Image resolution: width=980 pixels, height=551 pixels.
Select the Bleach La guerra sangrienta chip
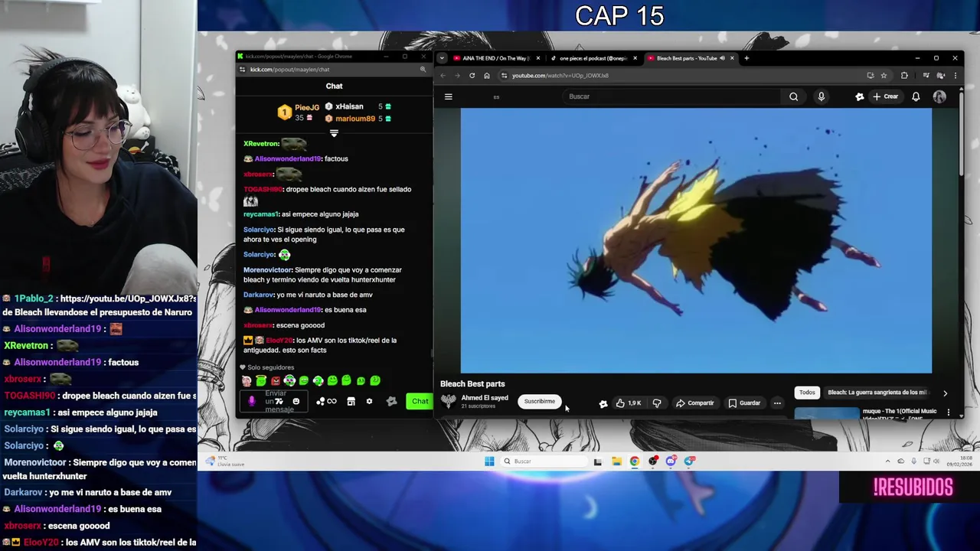pos(877,393)
